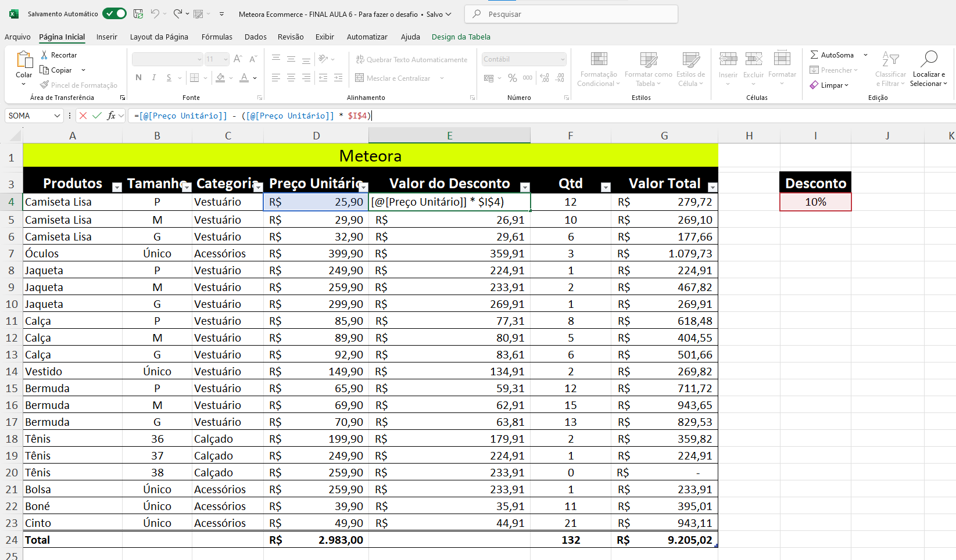Click the text orientation icon
Viewport: 956px width, 560px height.
point(324,59)
